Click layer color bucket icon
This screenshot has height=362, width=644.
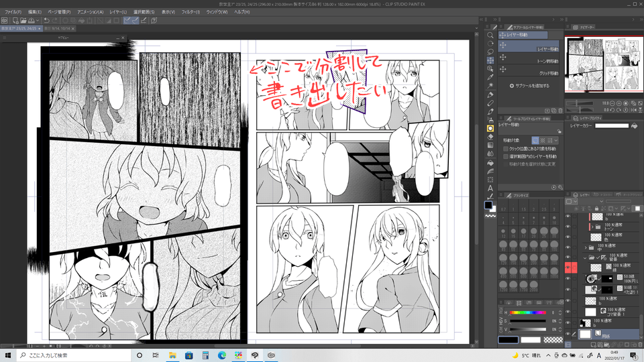click(634, 126)
